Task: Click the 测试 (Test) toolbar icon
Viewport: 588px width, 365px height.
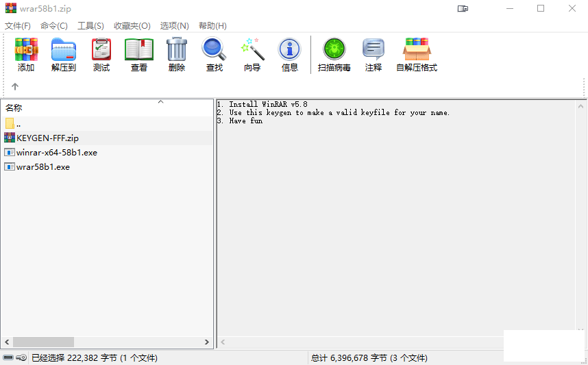Action: 101,49
